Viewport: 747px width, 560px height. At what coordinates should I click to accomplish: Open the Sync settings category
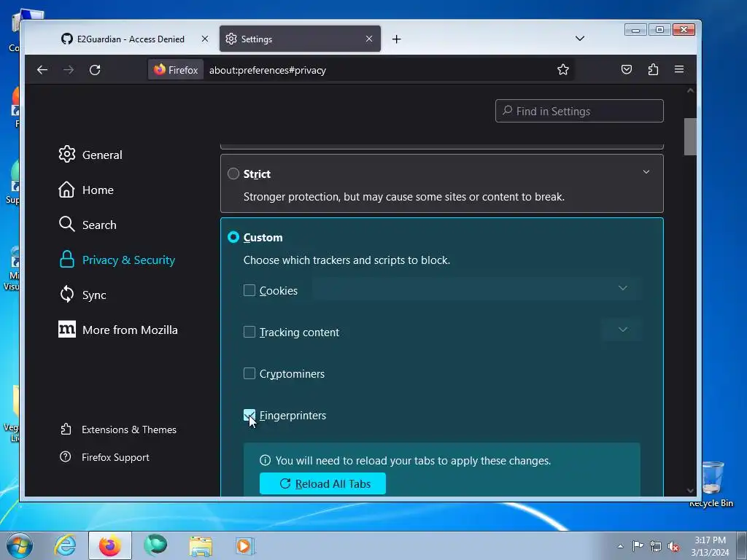pos(83,295)
